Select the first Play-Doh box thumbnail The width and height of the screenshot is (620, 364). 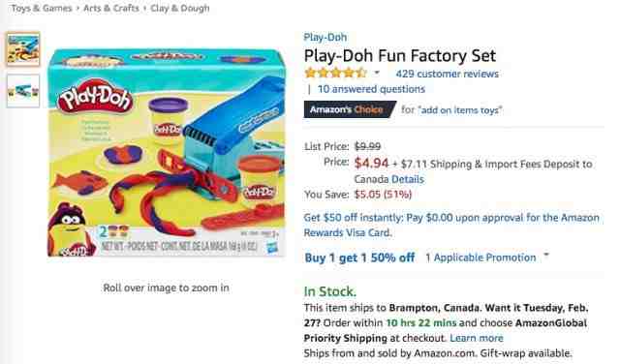(x=23, y=49)
